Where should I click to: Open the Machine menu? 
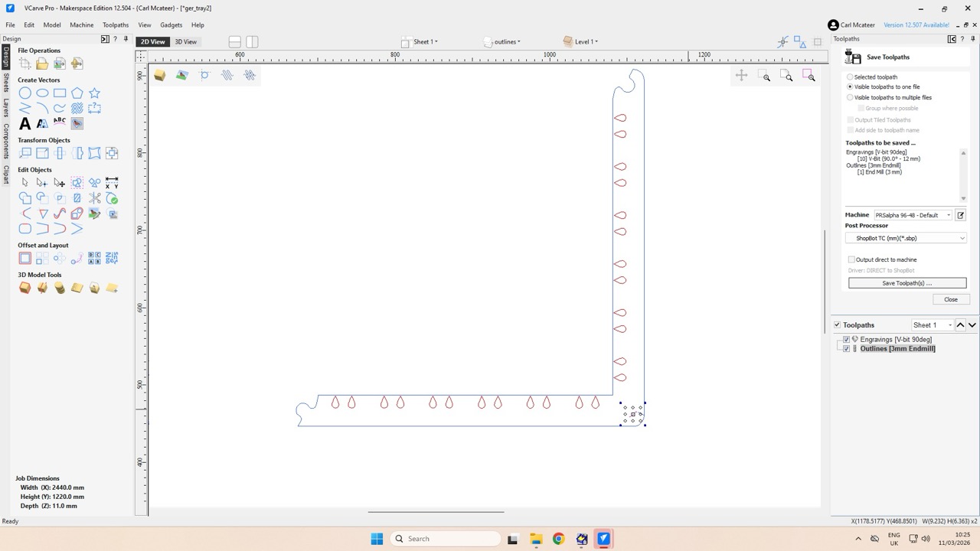coord(81,24)
